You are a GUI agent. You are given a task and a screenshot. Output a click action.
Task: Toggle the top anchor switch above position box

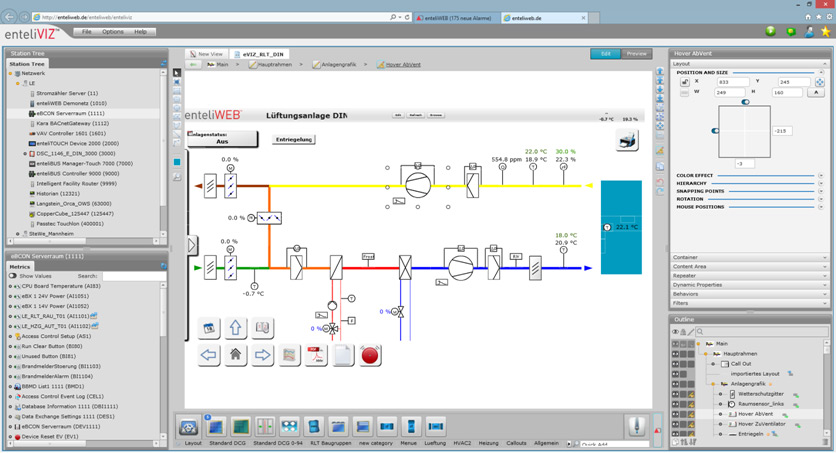pyautogui.click(x=745, y=102)
